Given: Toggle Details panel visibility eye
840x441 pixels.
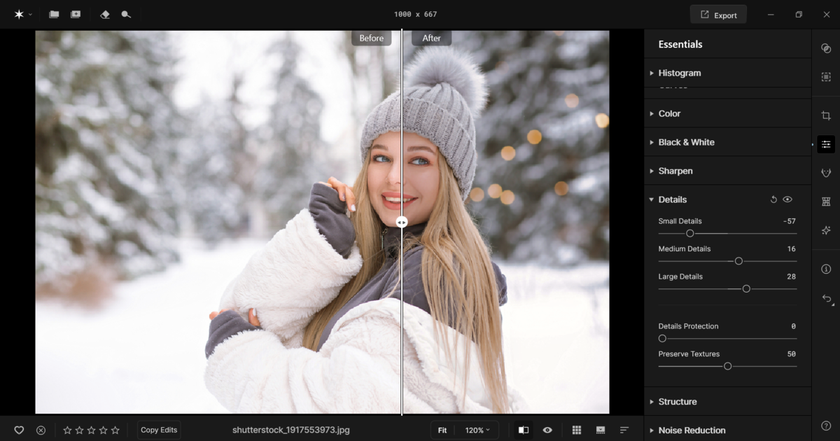Looking at the screenshot, I should click(x=787, y=200).
